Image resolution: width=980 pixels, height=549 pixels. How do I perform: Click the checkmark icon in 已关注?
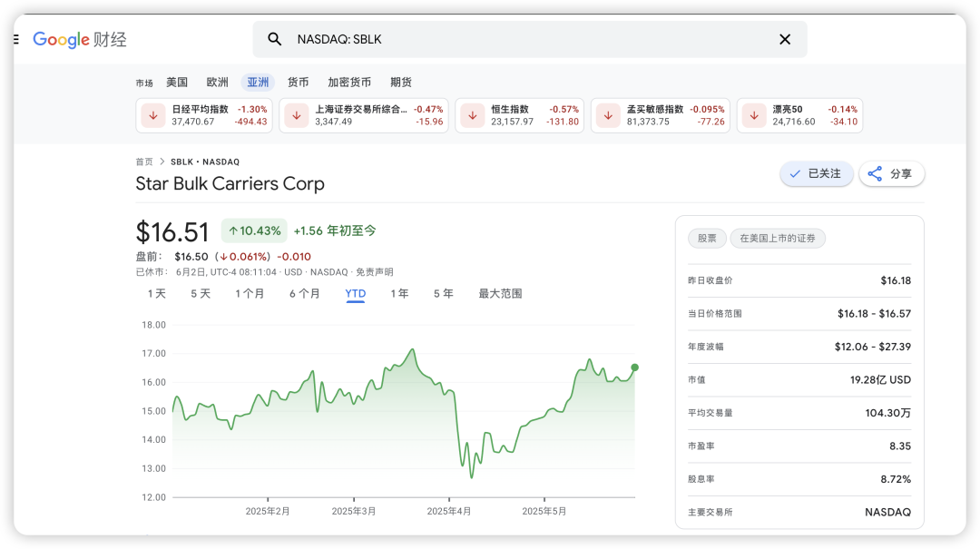(x=795, y=174)
